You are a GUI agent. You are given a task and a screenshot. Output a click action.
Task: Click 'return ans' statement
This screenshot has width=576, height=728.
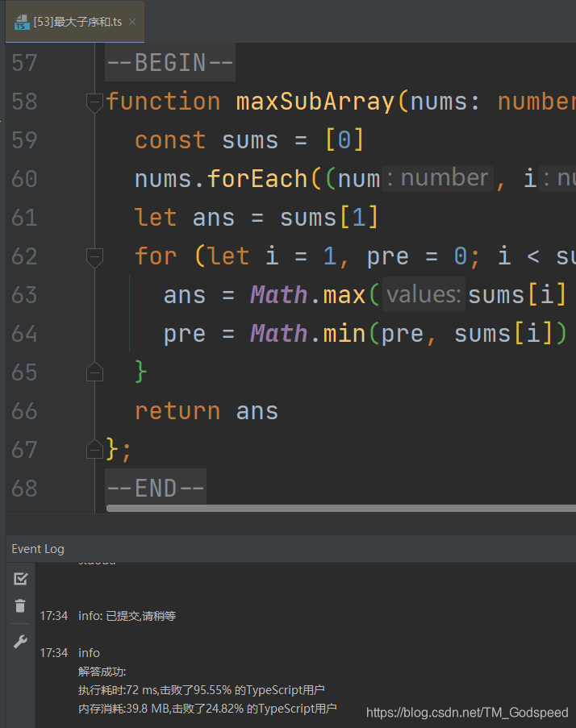click(x=207, y=411)
